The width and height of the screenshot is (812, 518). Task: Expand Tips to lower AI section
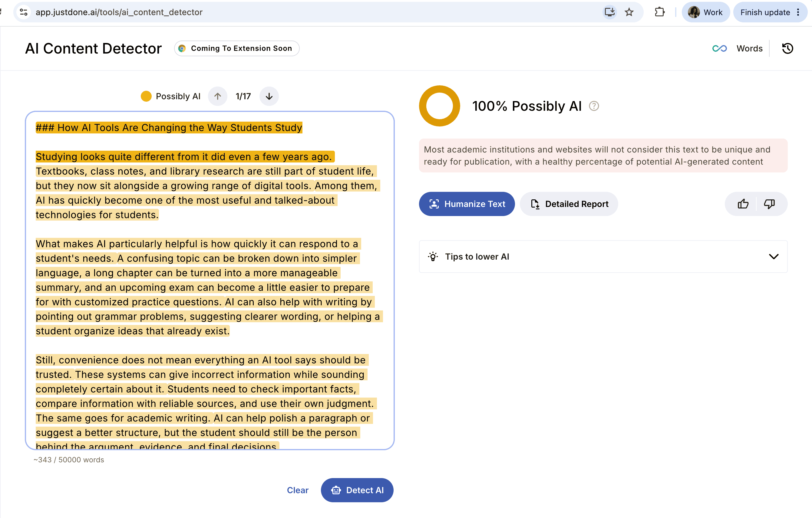(x=603, y=257)
